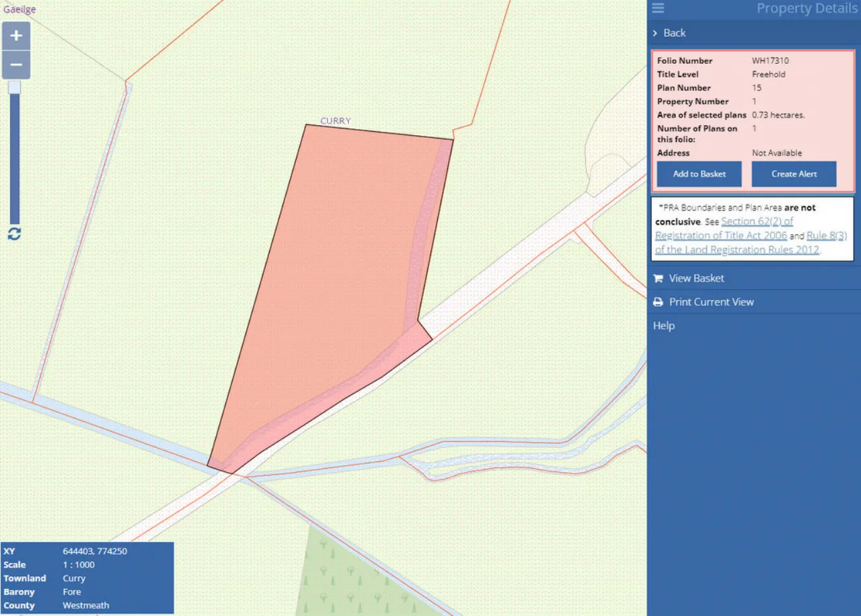861x616 pixels.
Task: Zoom out using the minus icon
Action: coord(15,65)
